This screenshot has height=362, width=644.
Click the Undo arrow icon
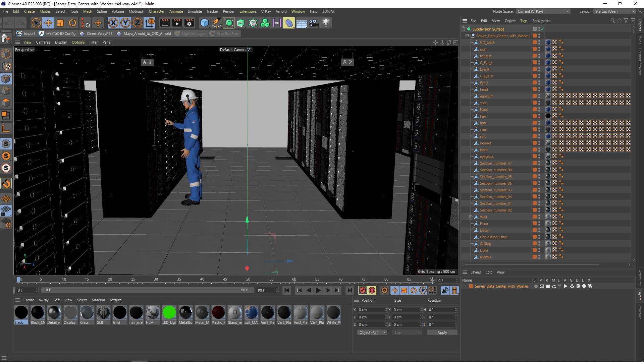click(9, 23)
